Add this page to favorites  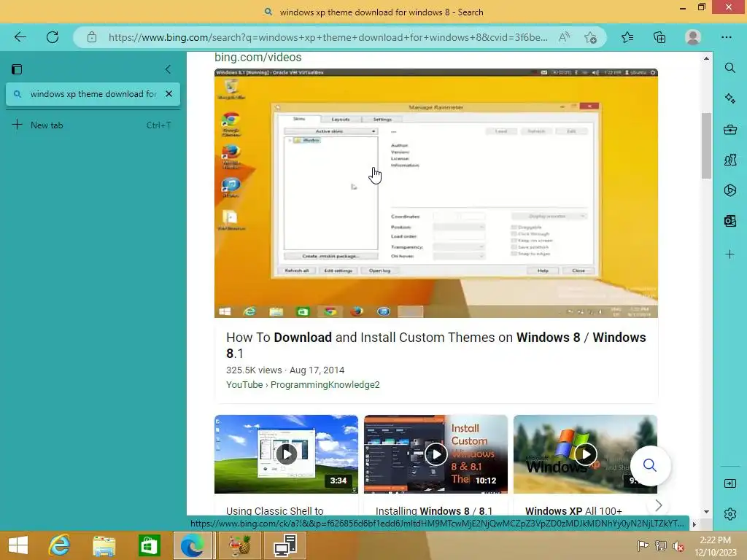pyautogui.click(x=591, y=37)
